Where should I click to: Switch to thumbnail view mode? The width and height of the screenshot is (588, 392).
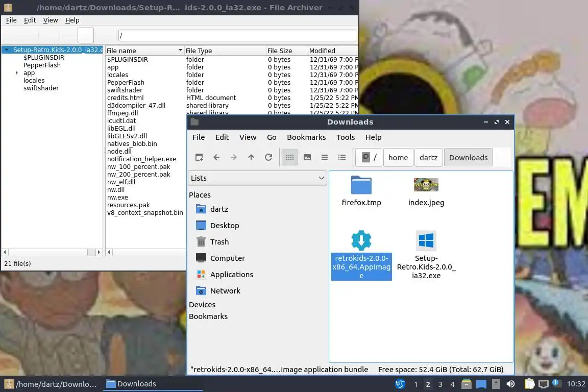click(x=307, y=157)
